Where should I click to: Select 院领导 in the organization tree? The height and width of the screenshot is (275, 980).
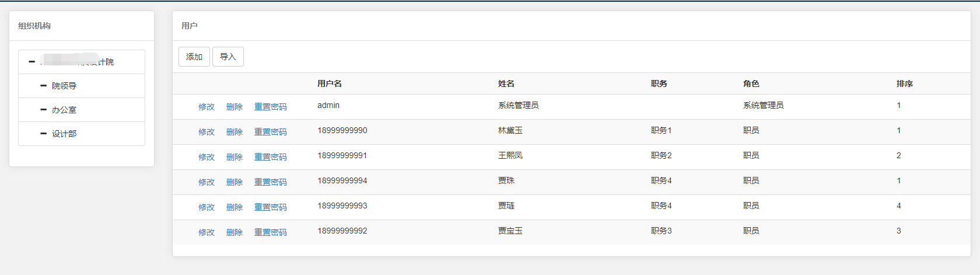64,86
